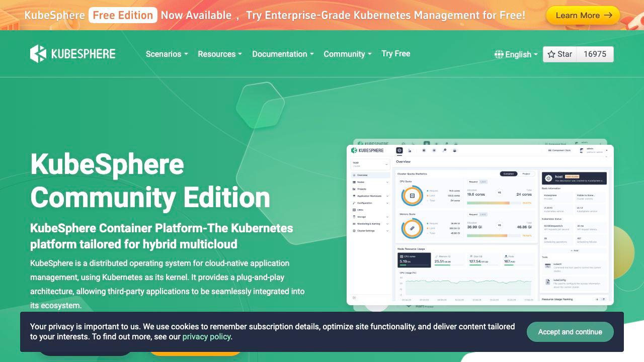Open the host cluster selector dropdown
The height and width of the screenshot is (362, 644).
click(370, 164)
